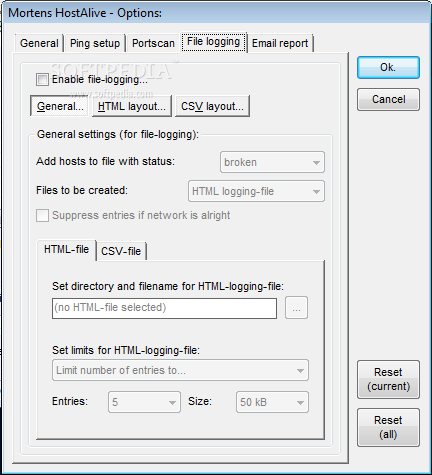Select the File logging tab
432x475 pixels.
214,42
